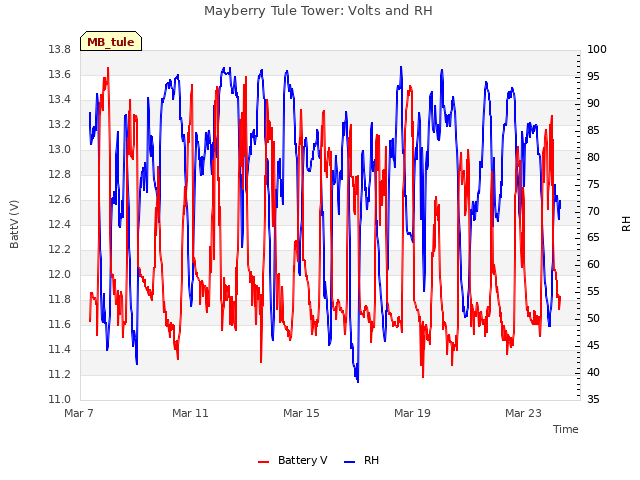Click the 13.6 voltage axis value

(x=60, y=75)
